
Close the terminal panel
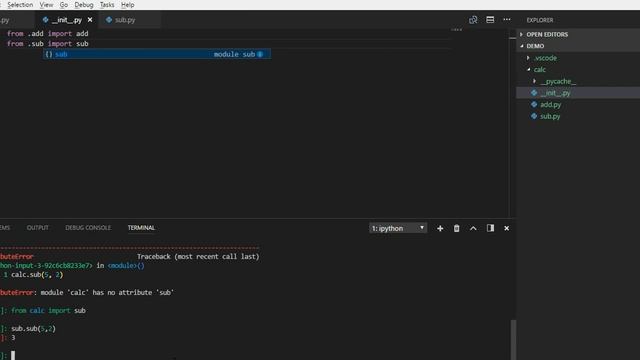507,229
